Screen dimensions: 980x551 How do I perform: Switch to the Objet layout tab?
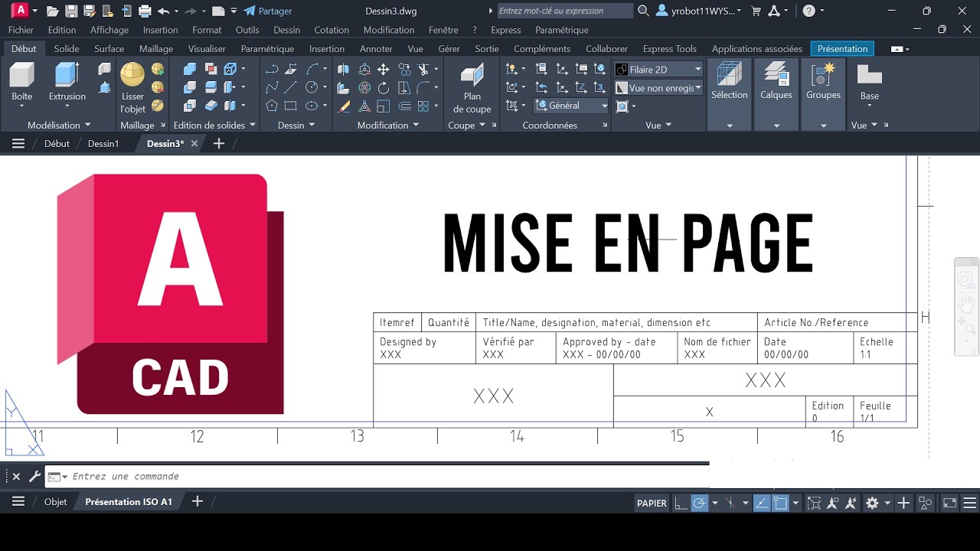pyautogui.click(x=55, y=502)
